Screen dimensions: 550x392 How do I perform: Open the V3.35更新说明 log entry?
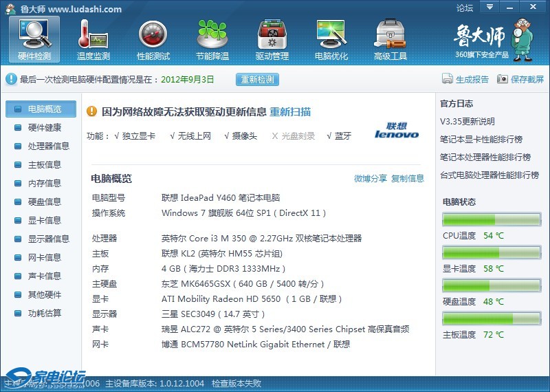coord(467,122)
